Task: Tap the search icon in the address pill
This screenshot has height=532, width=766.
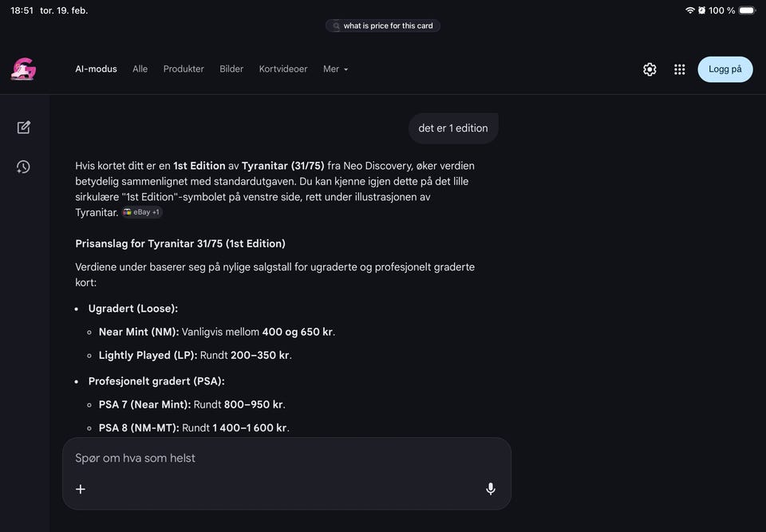Action: click(337, 26)
